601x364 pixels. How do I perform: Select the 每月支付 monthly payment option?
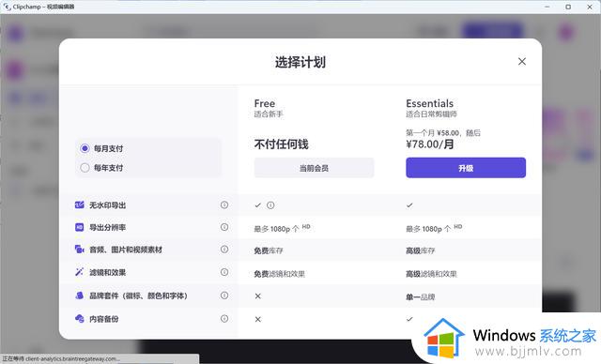85,148
